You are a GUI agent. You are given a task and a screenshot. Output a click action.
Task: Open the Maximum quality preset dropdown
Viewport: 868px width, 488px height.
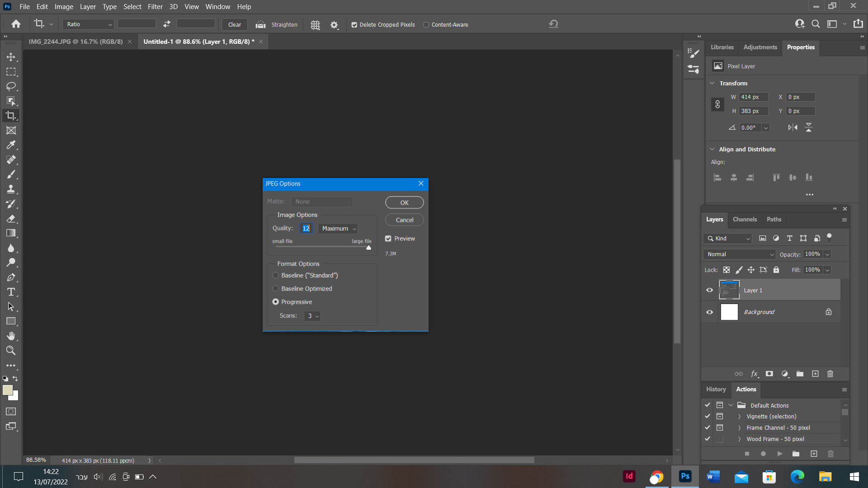point(338,229)
